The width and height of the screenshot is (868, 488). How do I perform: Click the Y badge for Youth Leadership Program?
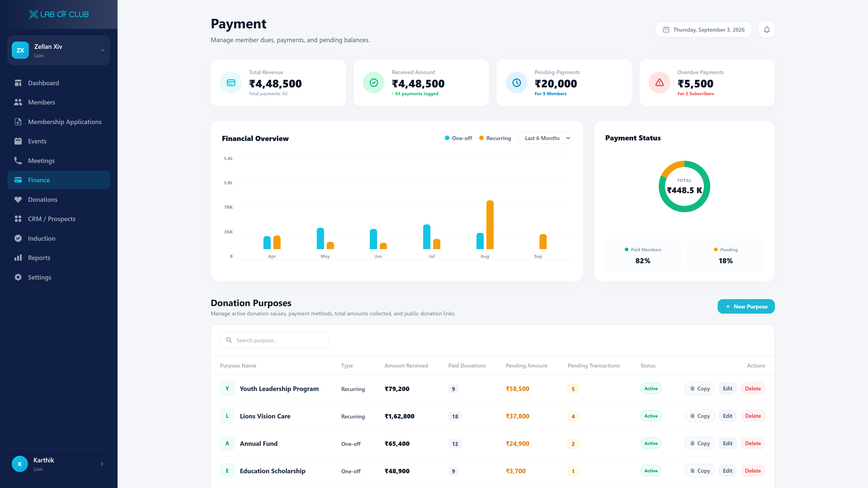click(x=227, y=389)
